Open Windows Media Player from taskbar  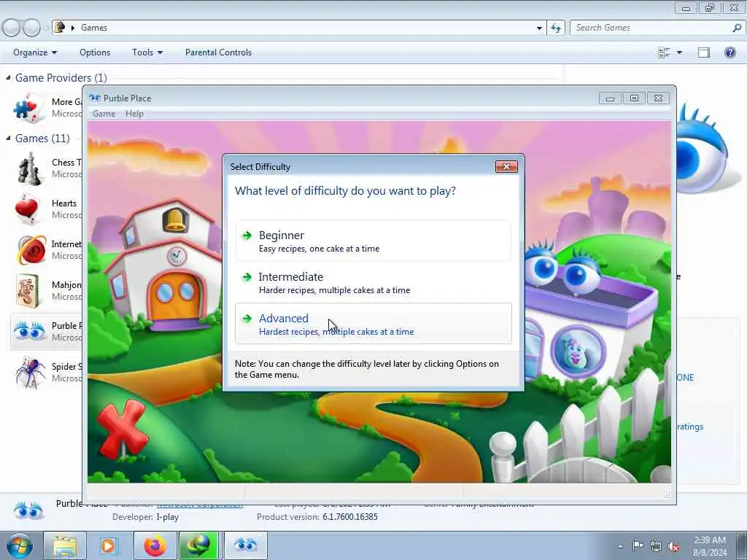(109, 545)
